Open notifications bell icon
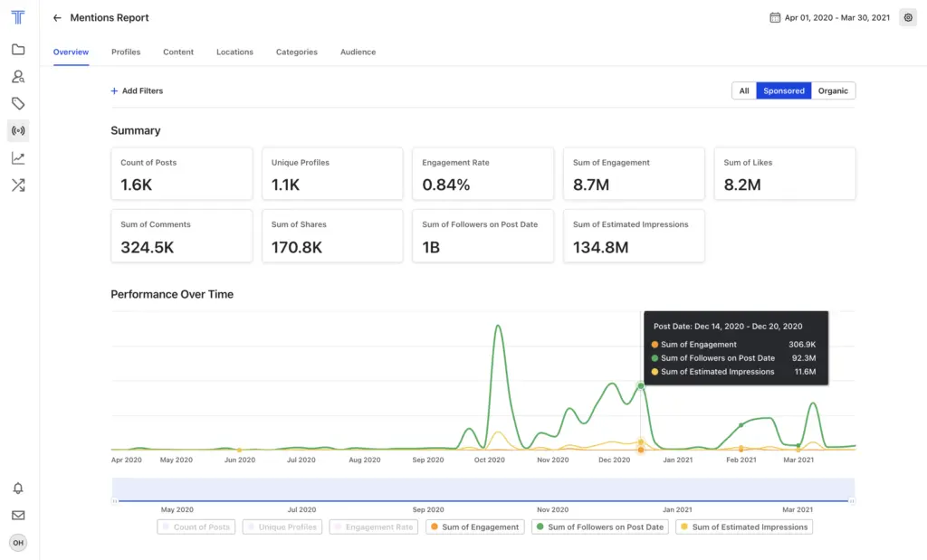This screenshot has height=560, width=927. coord(18,489)
